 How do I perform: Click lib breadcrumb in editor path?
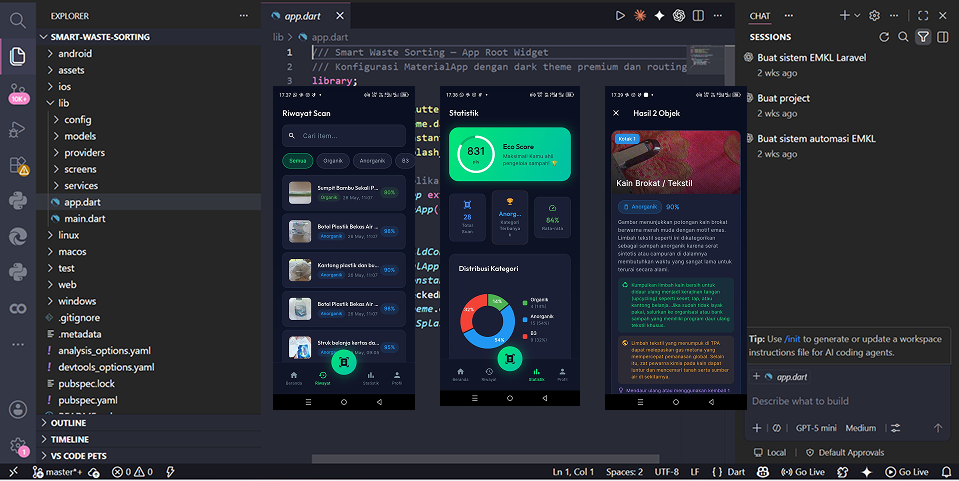278,37
